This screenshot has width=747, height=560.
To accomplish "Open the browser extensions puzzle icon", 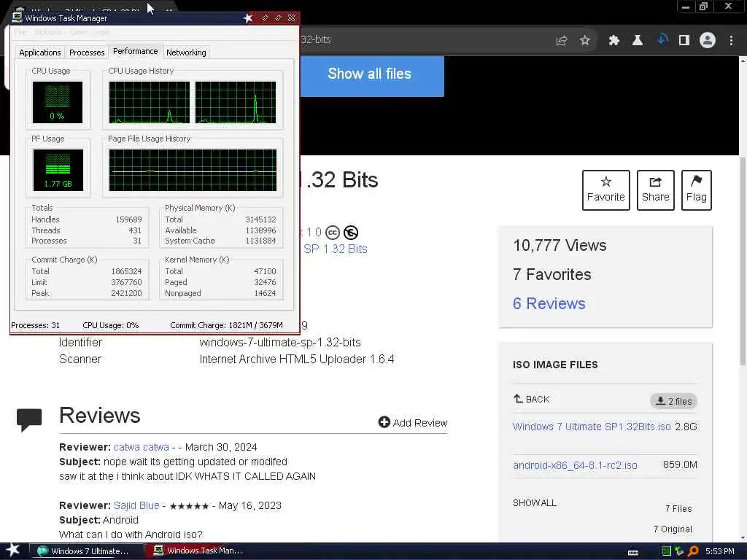I will [614, 41].
